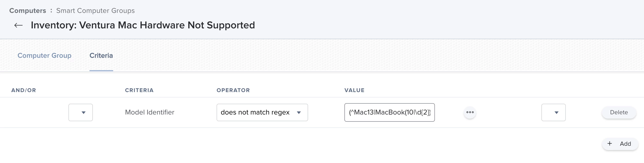This screenshot has width=644, height=163.
Task: Navigate to Smart Computer Groups breadcrumb
Action: (95, 11)
